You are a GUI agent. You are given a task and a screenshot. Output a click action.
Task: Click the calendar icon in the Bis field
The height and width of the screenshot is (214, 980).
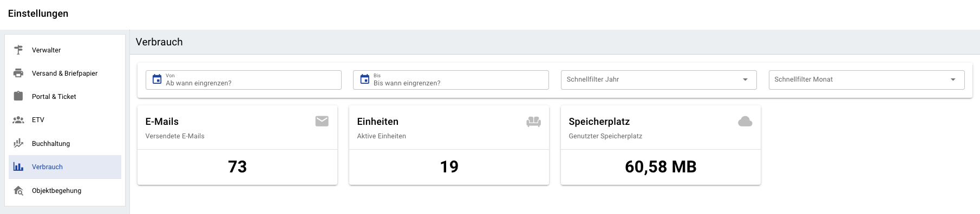365,79
